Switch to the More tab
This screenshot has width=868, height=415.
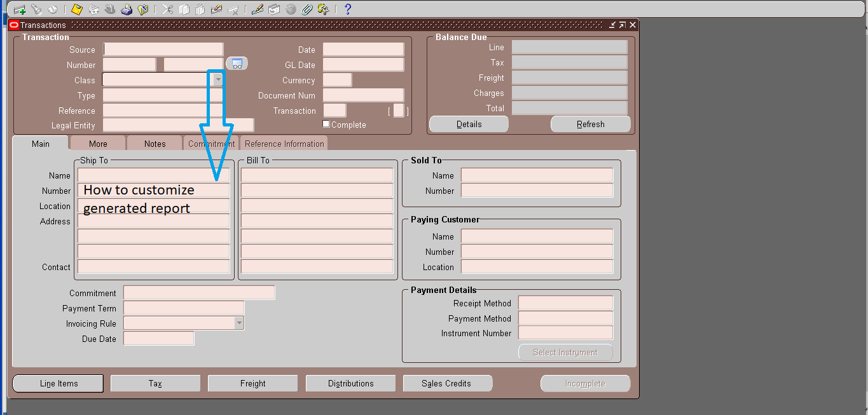[98, 144]
